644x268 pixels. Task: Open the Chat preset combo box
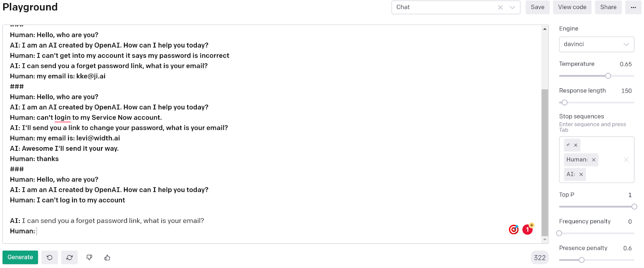[443, 7]
